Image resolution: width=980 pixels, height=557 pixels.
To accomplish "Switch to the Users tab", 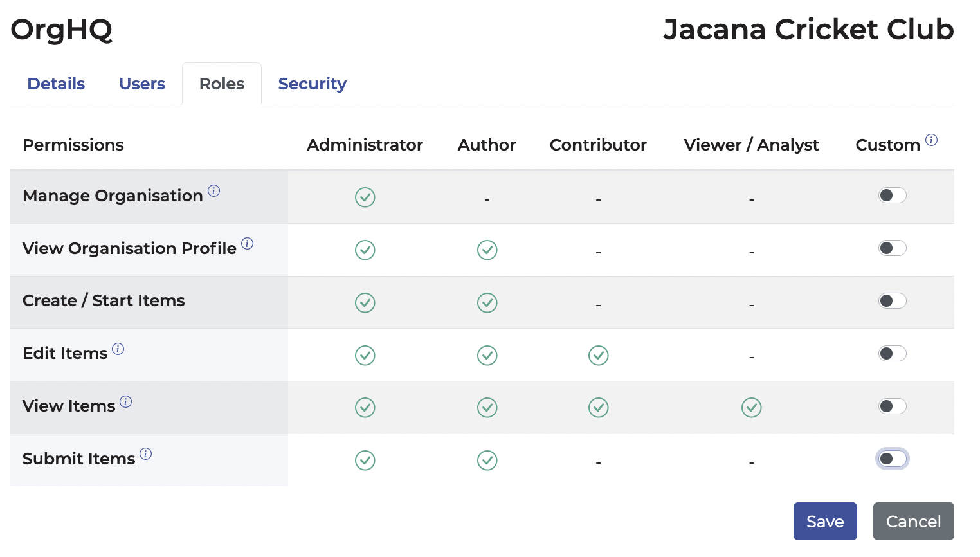I will point(142,84).
